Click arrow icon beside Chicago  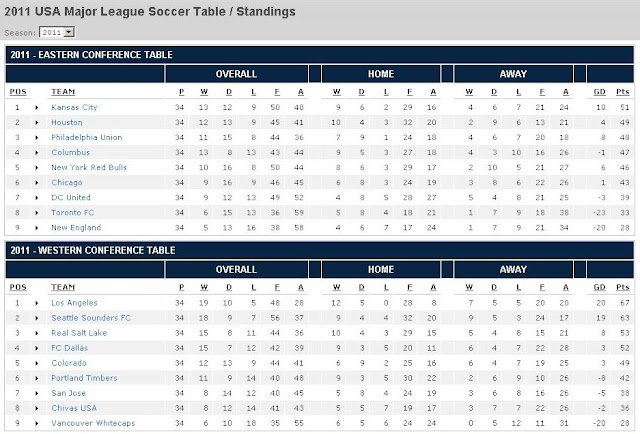(37, 183)
